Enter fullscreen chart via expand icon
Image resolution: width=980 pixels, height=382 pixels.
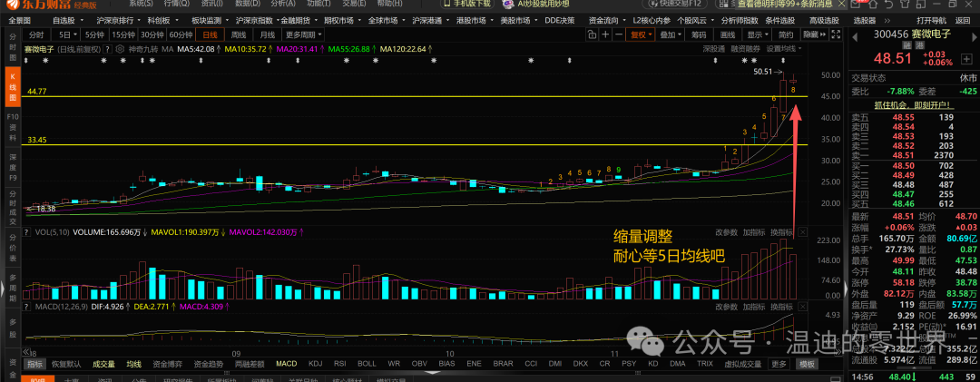(x=837, y=34)
